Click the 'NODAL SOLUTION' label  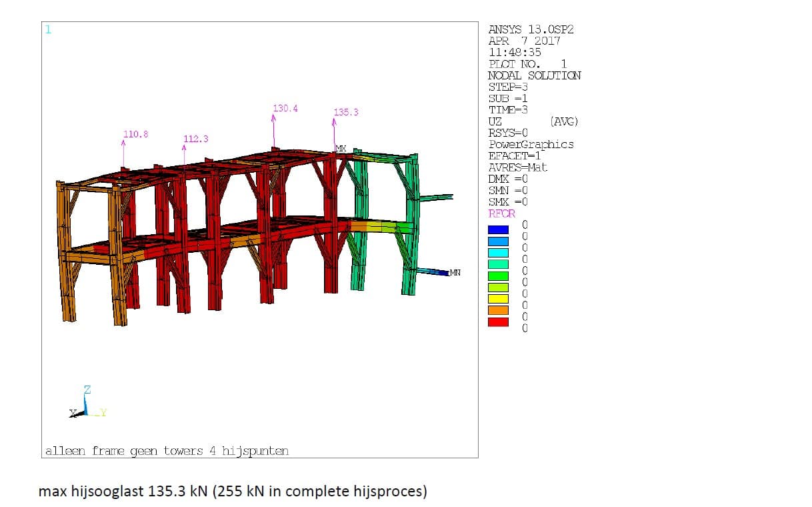[x=535, y=75]
